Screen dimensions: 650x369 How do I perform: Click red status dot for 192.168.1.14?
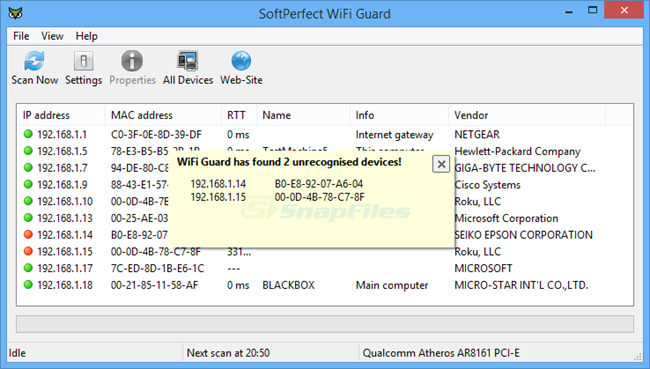pos(28,235)
